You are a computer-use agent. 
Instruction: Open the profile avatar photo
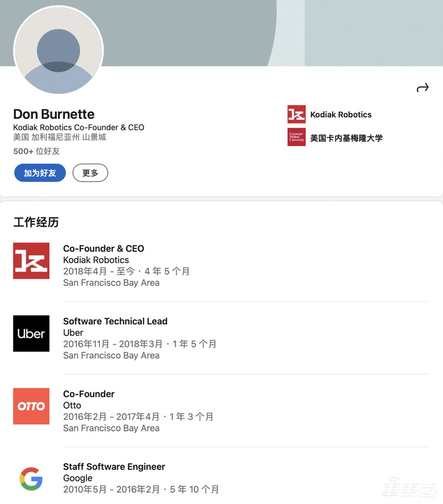pos(58,51)
